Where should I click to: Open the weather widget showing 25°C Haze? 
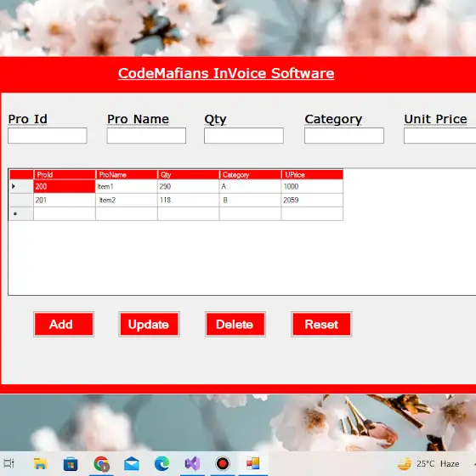[428, 463]
